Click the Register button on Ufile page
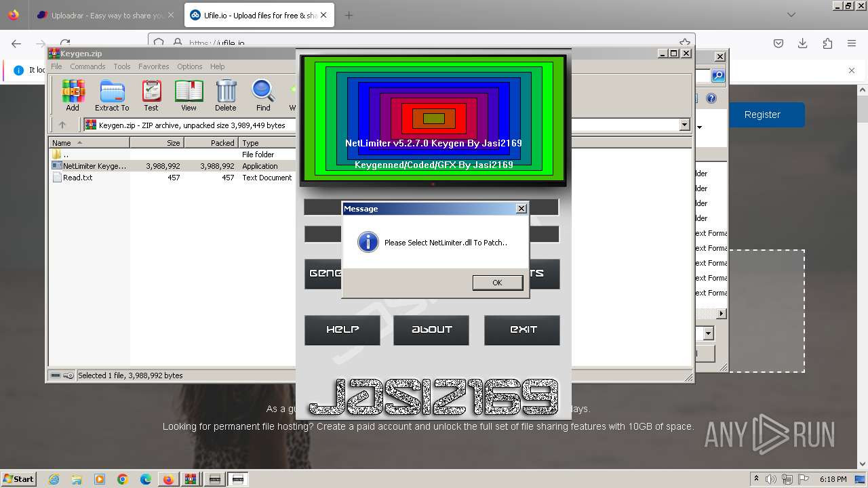This screenshot has height=488, width=868. click(763, 115)
